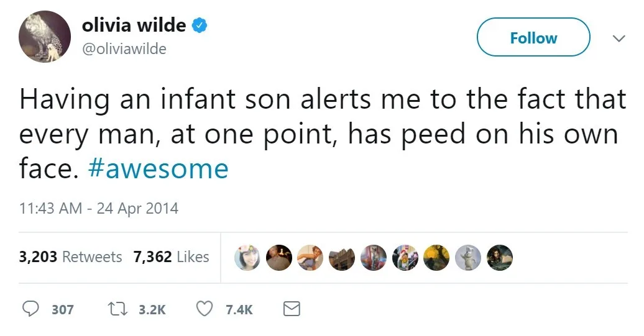Viewport: 644px width, 336px height.
Task: Open the tweet options chevron dropdown
Action: [619, 38]
